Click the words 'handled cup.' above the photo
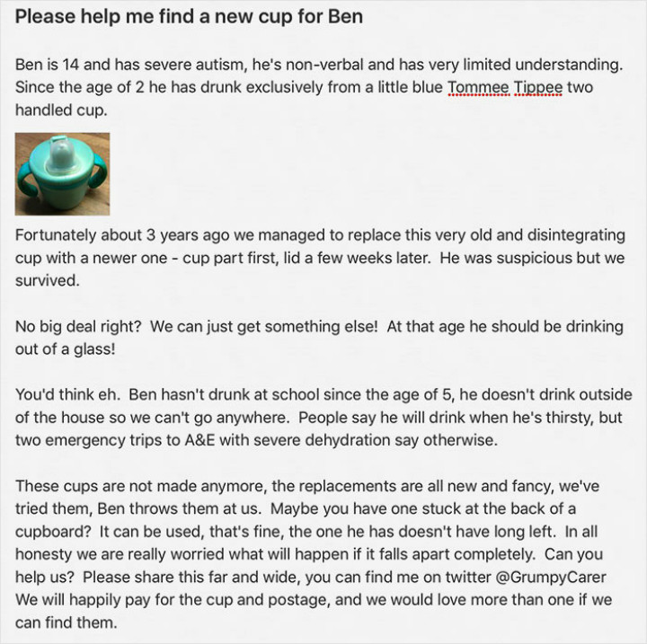647x644 pixels. pos(61,110)
